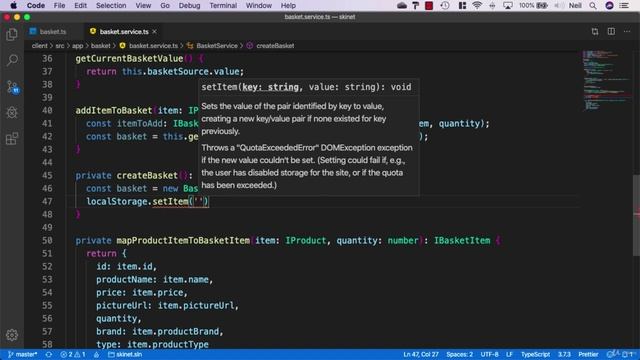Open the Go menu
The height and width of the screenshot is (360, 640).
[165, 5]
